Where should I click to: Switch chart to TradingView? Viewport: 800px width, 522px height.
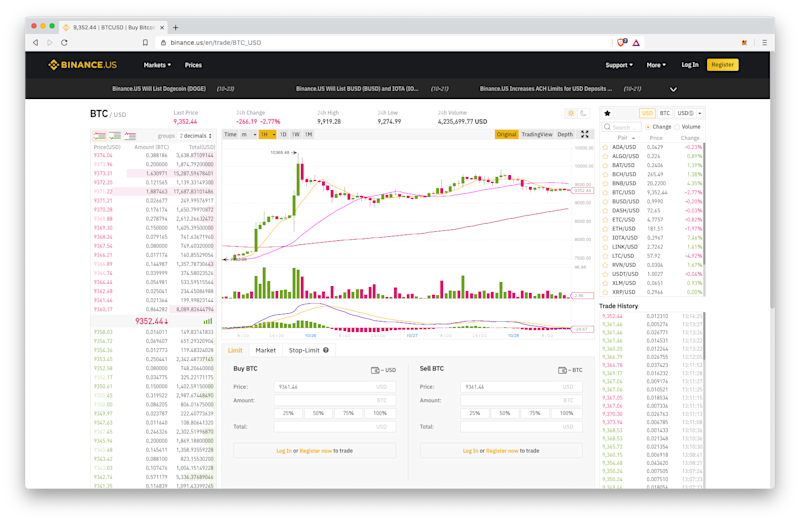(x=537, y=134)
